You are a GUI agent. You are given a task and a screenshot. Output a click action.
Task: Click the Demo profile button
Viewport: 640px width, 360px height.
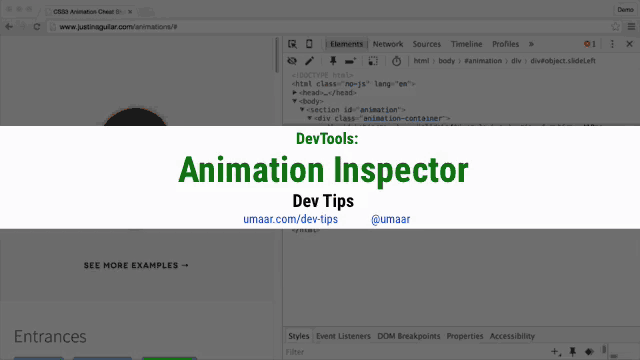pyautogui.click(x=625, y=10)
